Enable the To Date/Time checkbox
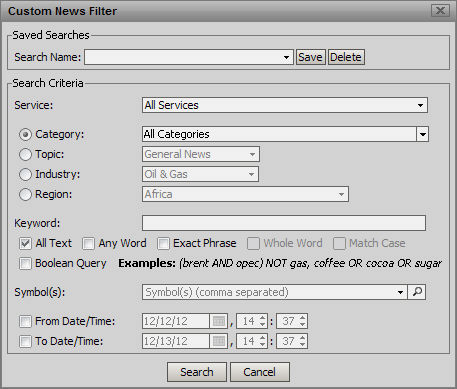This screenshot has height=389, width=457. click(25, 341)
